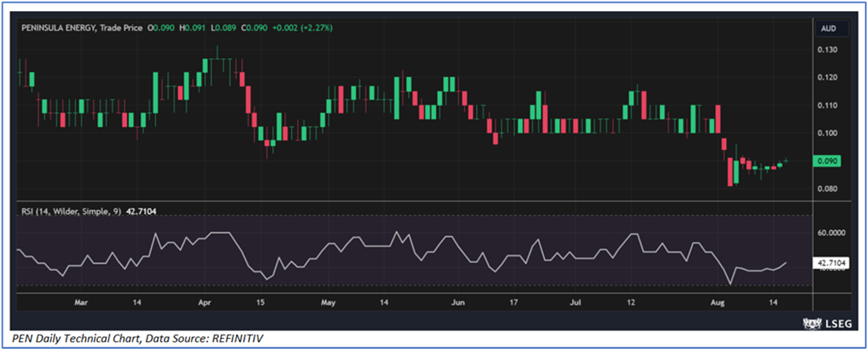Click the Aug date label on time axis

[718, 303]
